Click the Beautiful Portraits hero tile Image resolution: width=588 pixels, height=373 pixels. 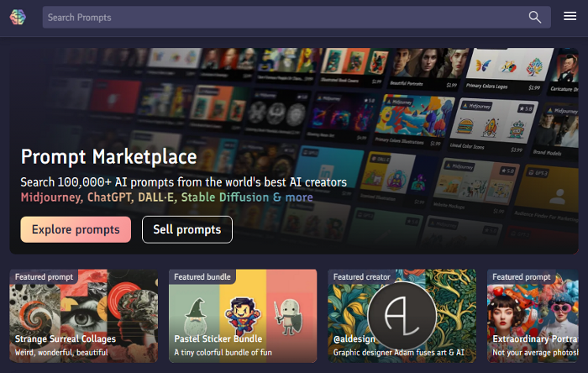pyautogui.click(x=426, y=69)
